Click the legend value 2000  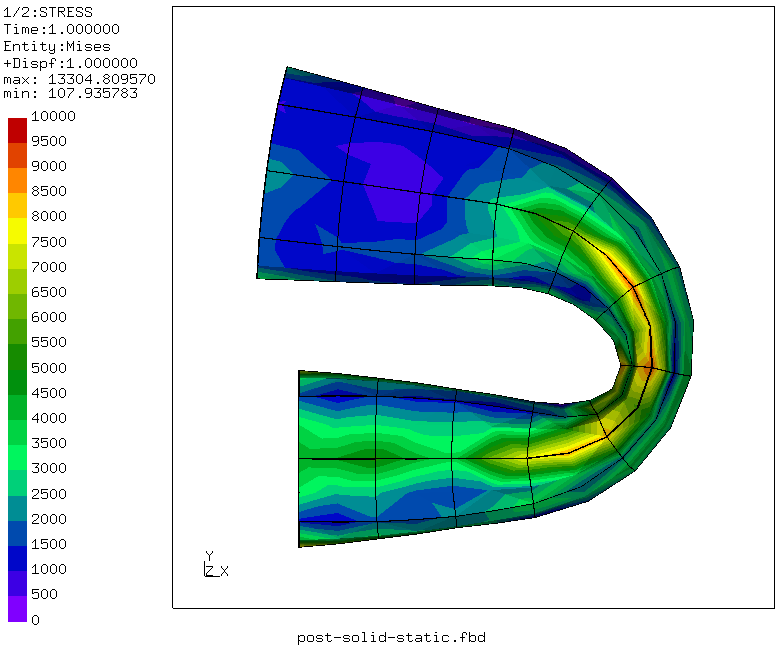(48, 519)
